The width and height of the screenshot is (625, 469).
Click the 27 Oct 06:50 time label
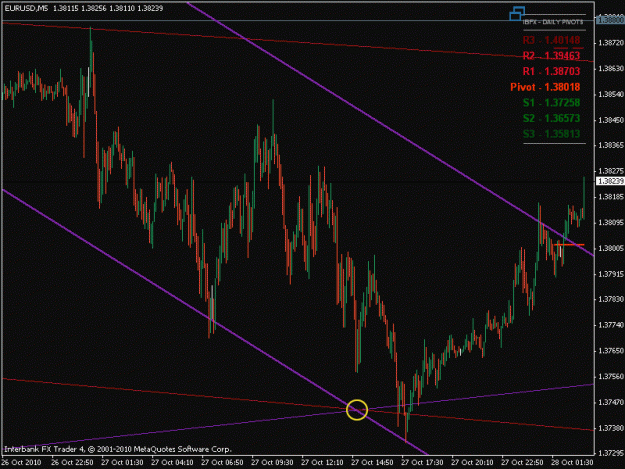222,463
